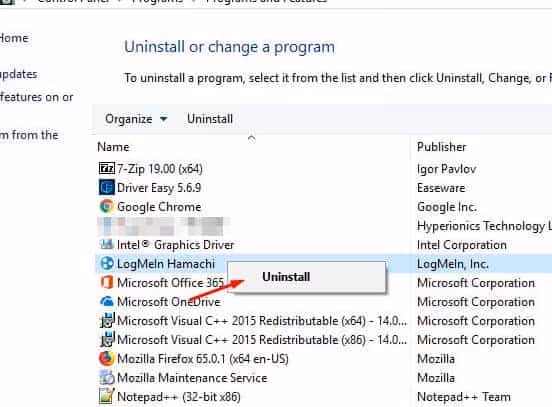Click the sort arrow above Name column
This screenshot has height=407, width=552.
tap(251, 138)
